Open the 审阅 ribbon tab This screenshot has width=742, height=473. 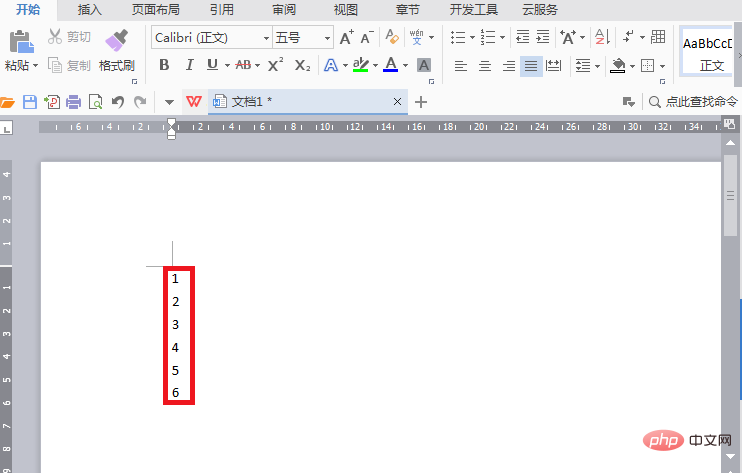coord(284,9)
